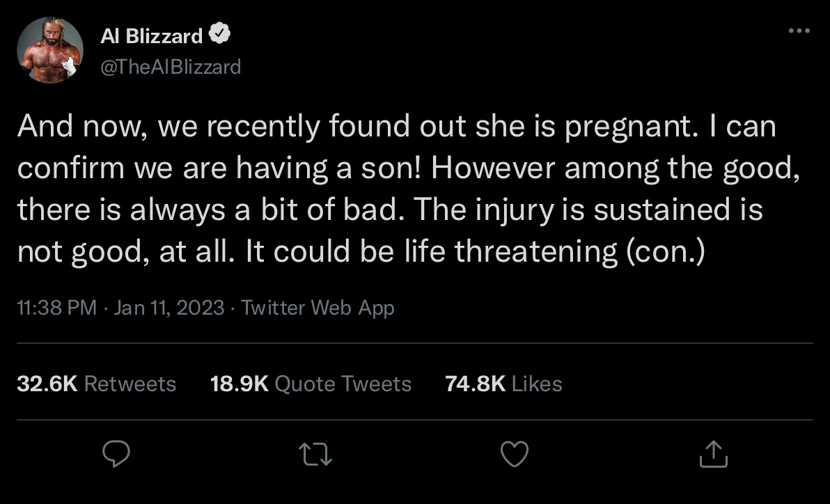
Task: Open the Al Blizzard display name
Action: [x=152, y=36]
